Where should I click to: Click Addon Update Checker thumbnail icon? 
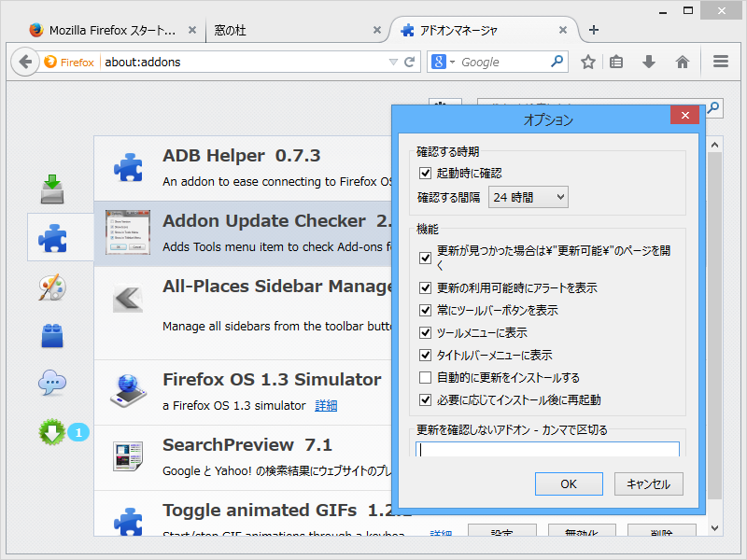(128, 232)
